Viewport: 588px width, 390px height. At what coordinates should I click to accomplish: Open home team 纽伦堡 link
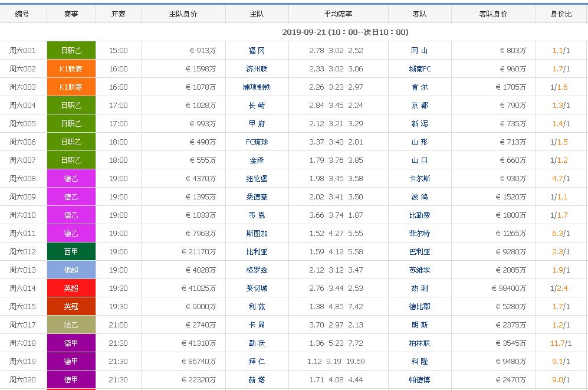(257, 179)
